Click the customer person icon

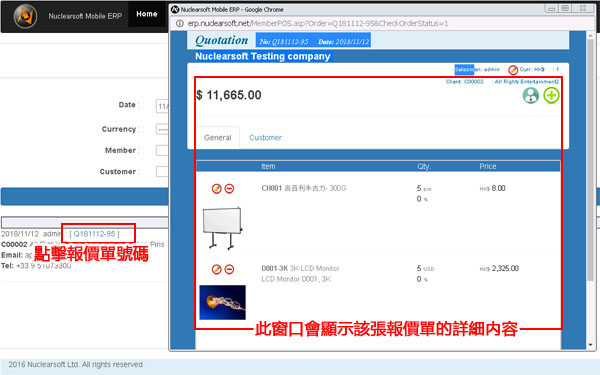tap(531, 95)
